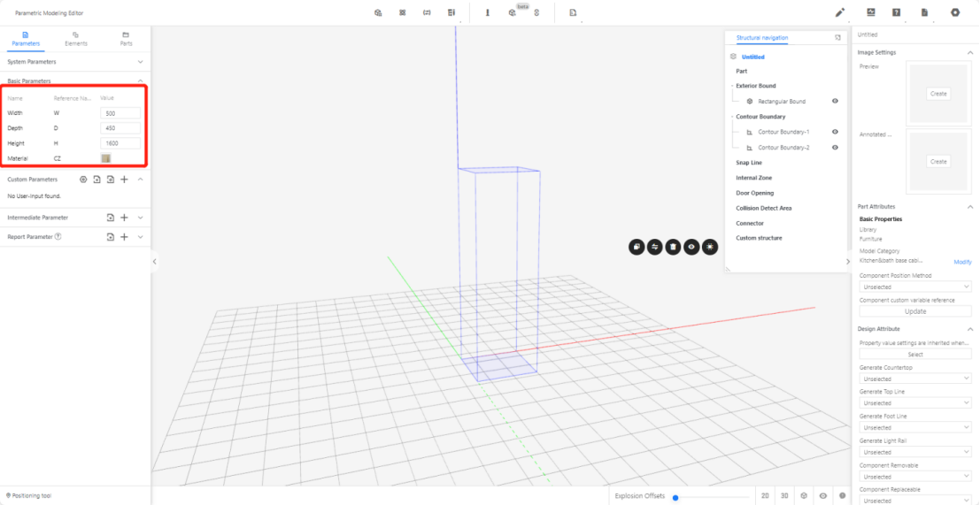Click the Positioning tool in status bar
The width and height of the screenshot is (980, 505).
28,495
